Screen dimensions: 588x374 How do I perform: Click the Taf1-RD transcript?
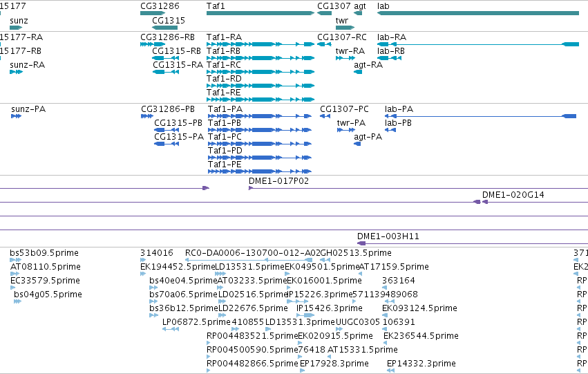coord(260,86)
